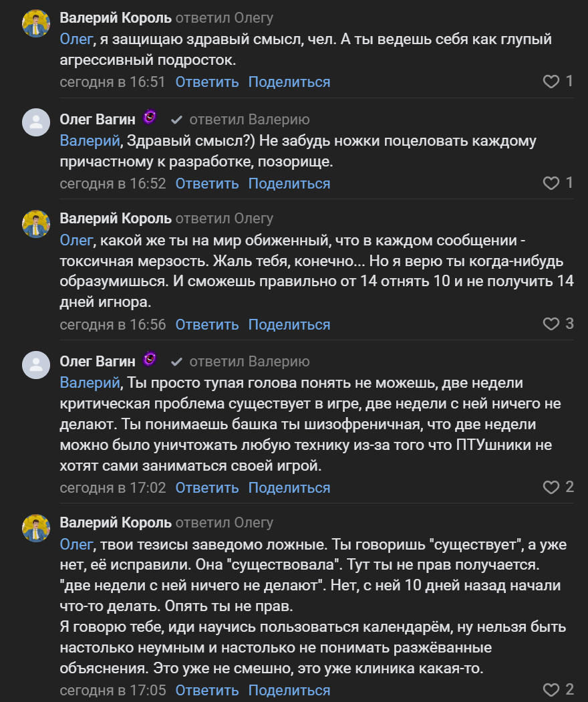
Task: Click the checkmark icon in Oleg's 17:02 comment
Action: point(177,362)
